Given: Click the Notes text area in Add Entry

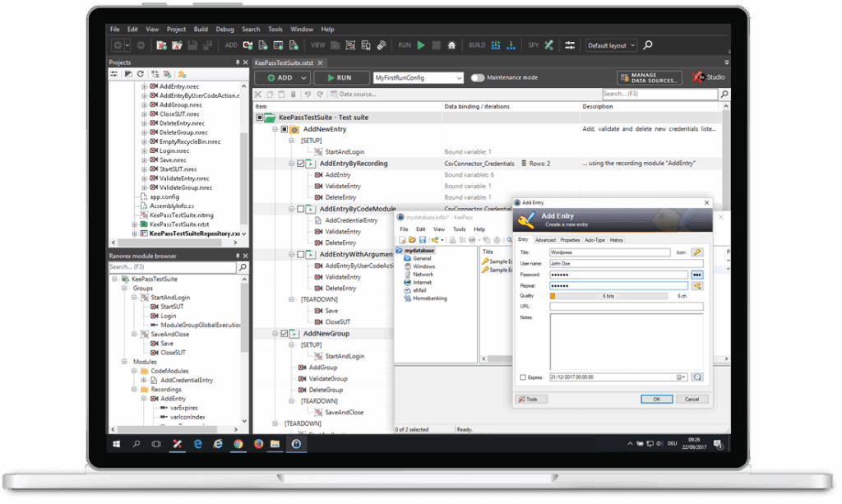Looking at the screenshot, I should (626, 342).
